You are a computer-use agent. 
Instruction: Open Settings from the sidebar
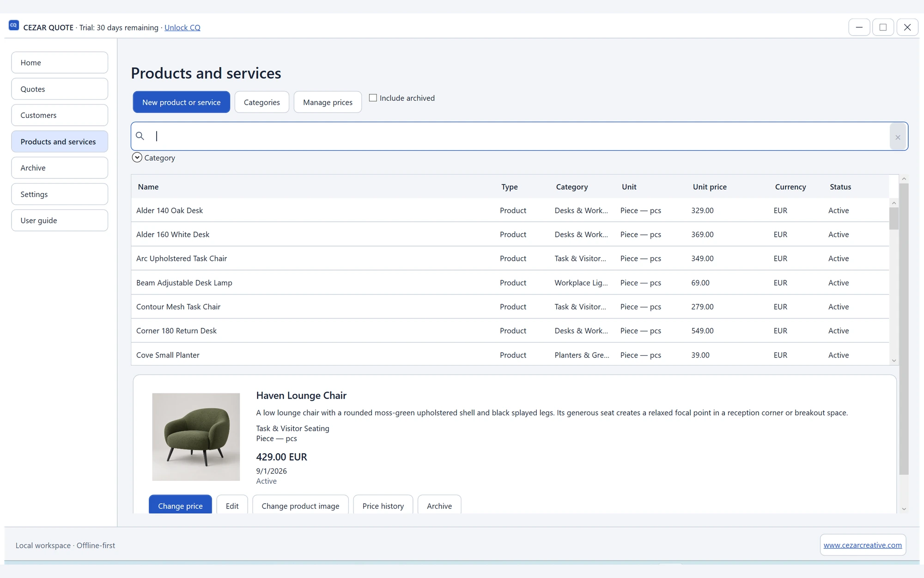pyautogui.click(x=60, y=194)
